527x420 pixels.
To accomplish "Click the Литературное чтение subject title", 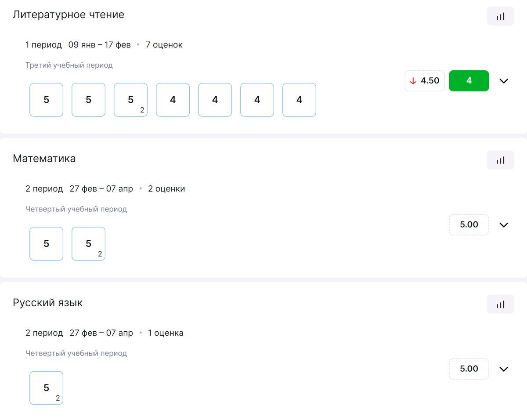I will point(69,14).
